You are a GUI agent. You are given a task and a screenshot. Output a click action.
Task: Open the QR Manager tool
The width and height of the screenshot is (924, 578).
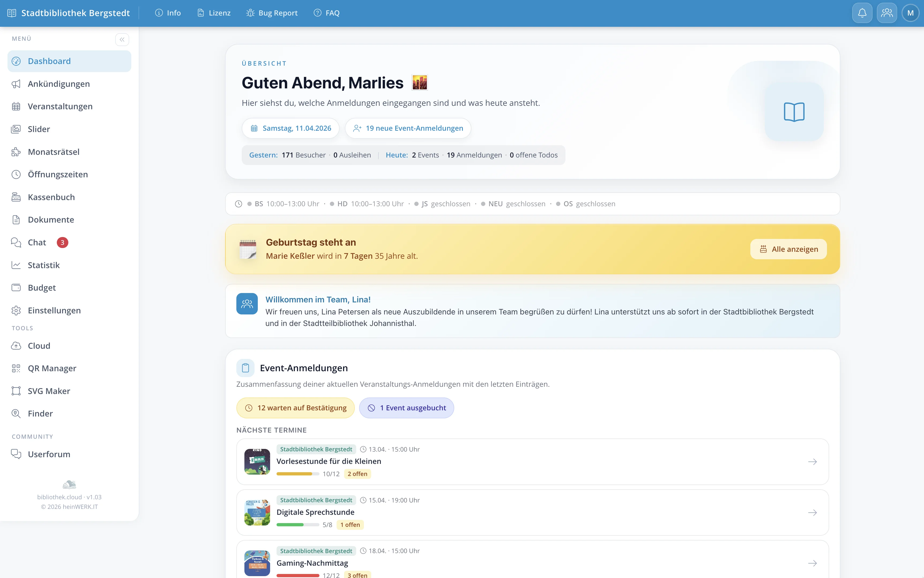click(52, 368)
